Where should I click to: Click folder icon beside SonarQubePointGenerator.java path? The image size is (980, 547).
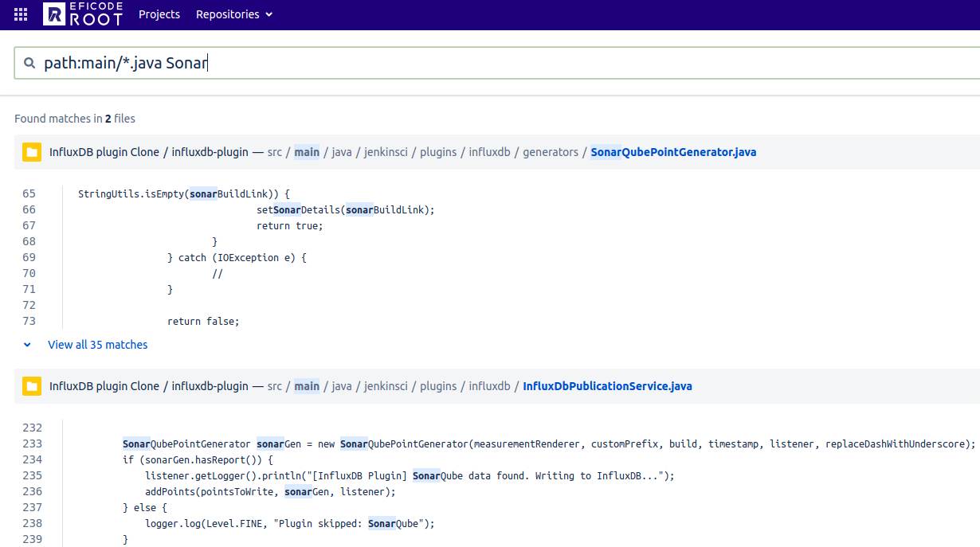[x=32, y=152]
